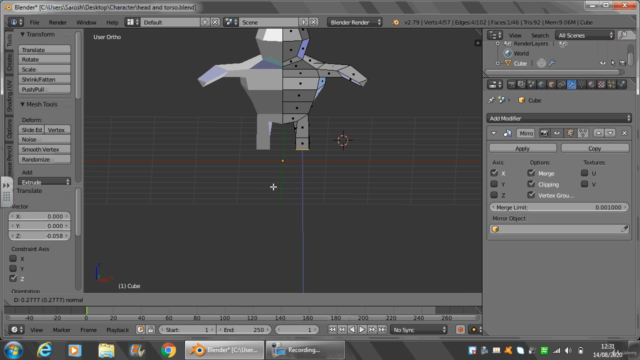Viewport: 640px width, 360px height.
Task: Open the Object Data properties tab icon
Action: tap(581, 84)
